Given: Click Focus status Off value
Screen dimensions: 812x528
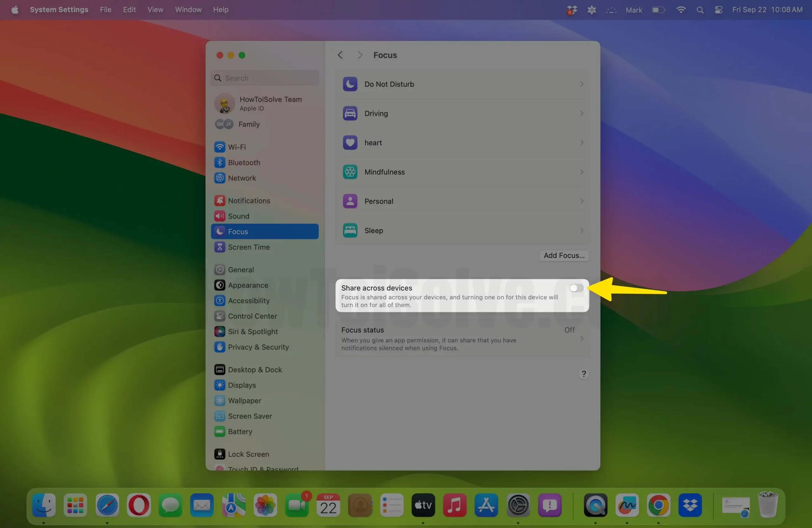Looking at the screenshot, I should click(569, 330).
